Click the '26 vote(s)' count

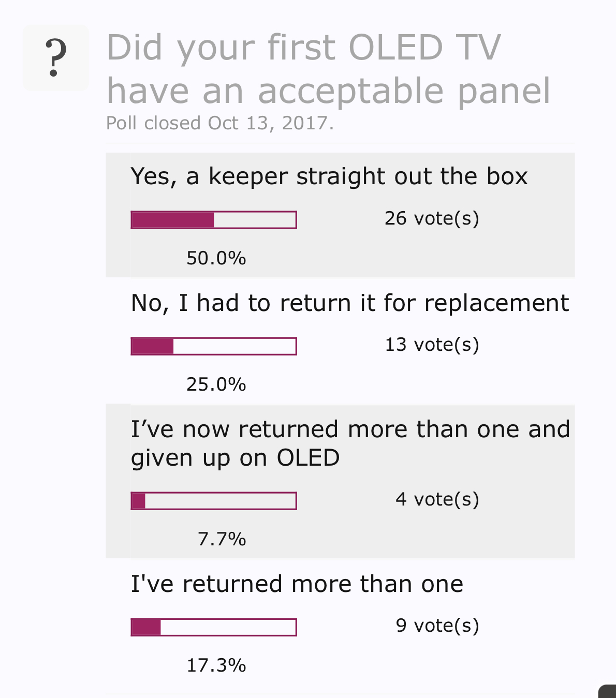[432, 218]
